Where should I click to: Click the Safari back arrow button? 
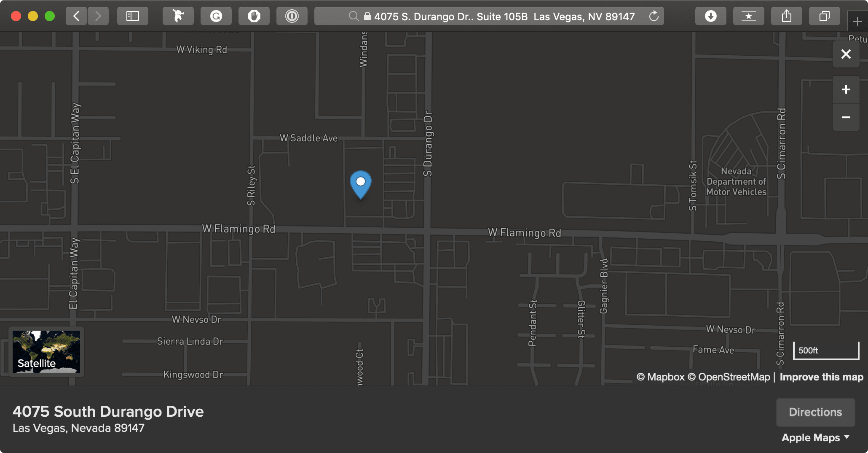tap(76, 16)
